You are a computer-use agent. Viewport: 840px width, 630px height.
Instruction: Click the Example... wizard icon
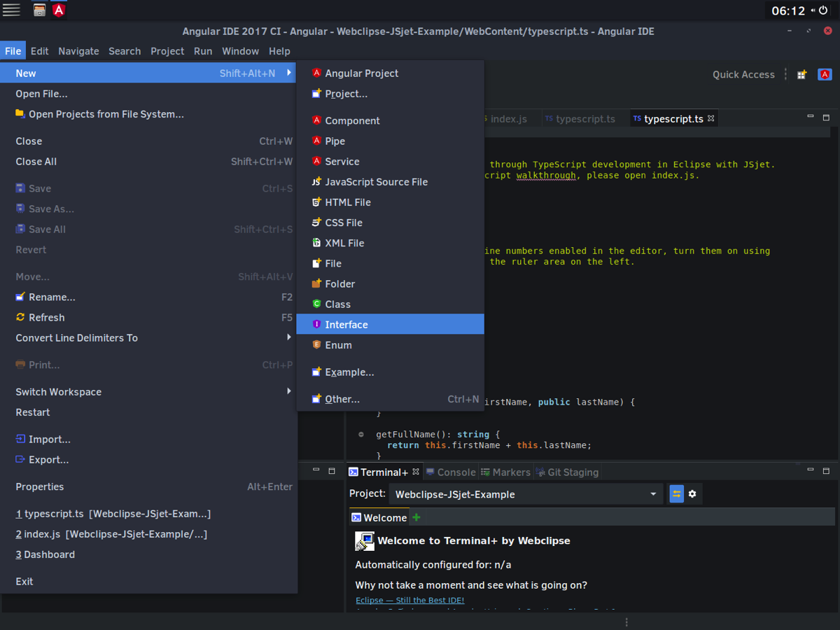coord(316,372)
